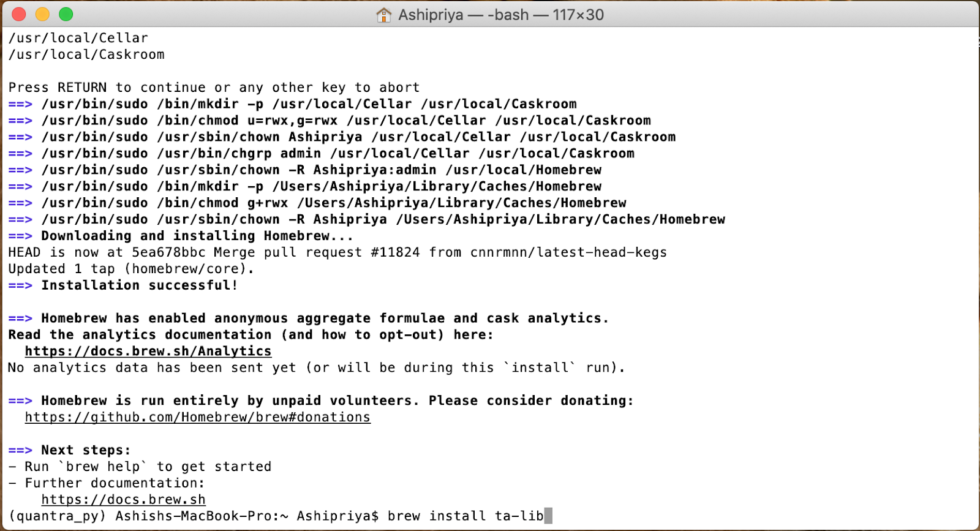Open the Homebrew donations GitHub link
The height and width of the screenshot is (531, 980).
click(x=198, y=417)
